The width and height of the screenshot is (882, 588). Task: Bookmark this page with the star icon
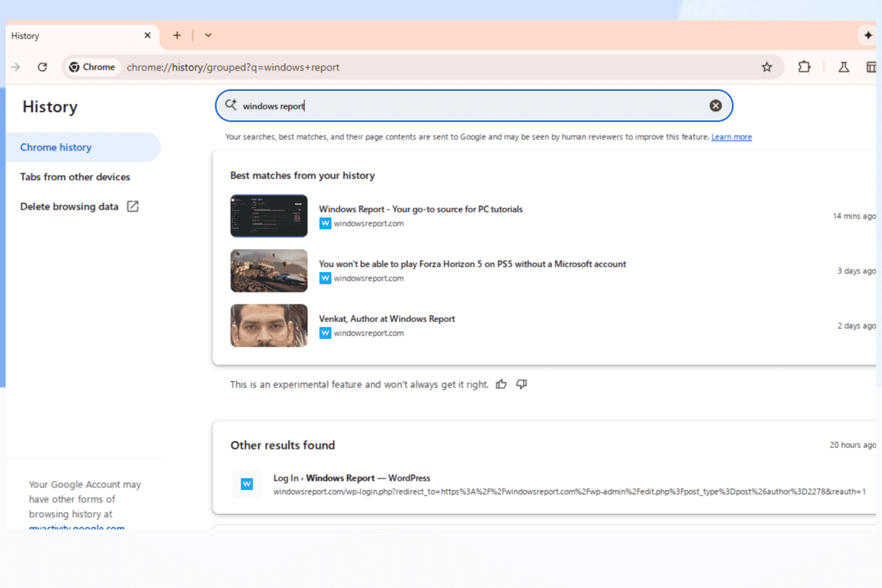(x=767, y=67)
